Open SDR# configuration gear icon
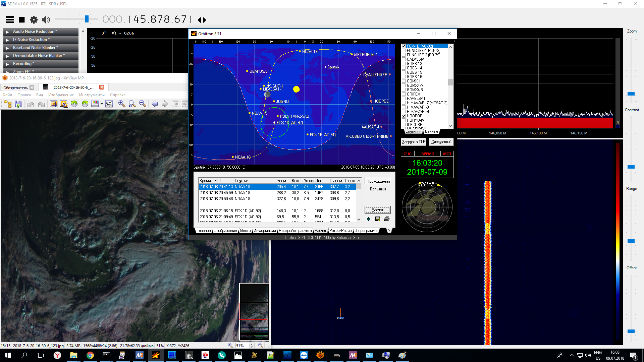The image size is (644, 362). coord(34,20)
